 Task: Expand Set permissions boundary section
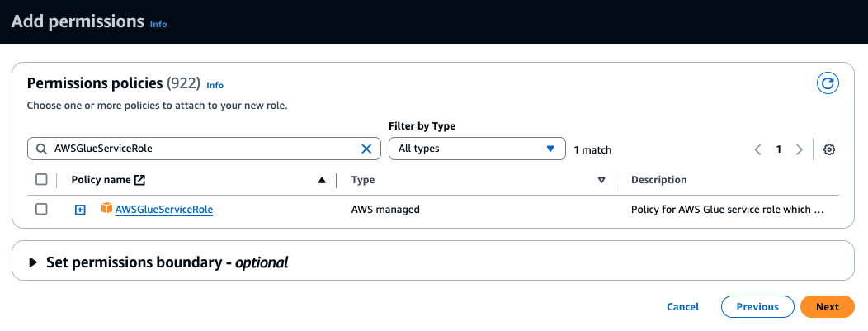tap(34, 262)
